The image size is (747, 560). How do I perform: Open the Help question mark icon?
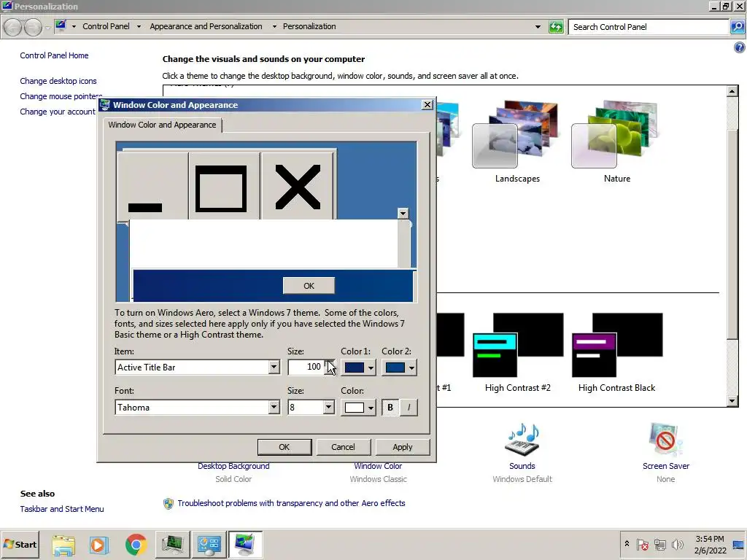(x=740, y=47)
